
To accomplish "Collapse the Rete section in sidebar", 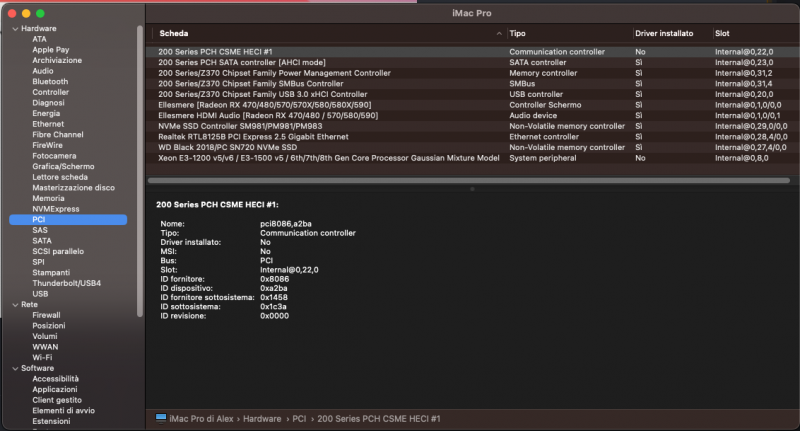I will (15, 305).
